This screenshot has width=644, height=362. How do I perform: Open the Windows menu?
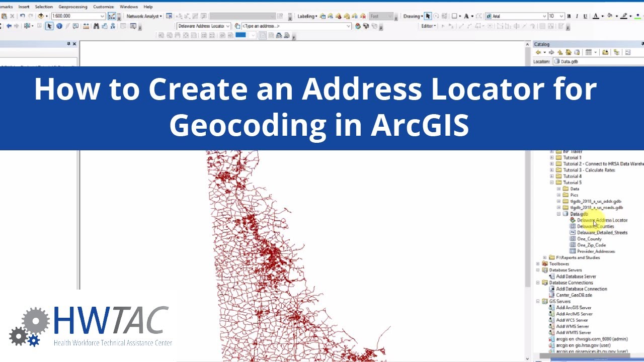tap(129, 7)
